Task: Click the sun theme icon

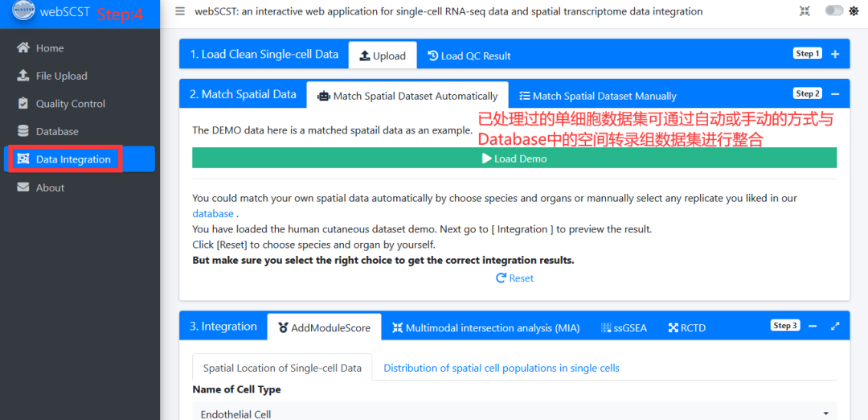Action: pos(854,11)
